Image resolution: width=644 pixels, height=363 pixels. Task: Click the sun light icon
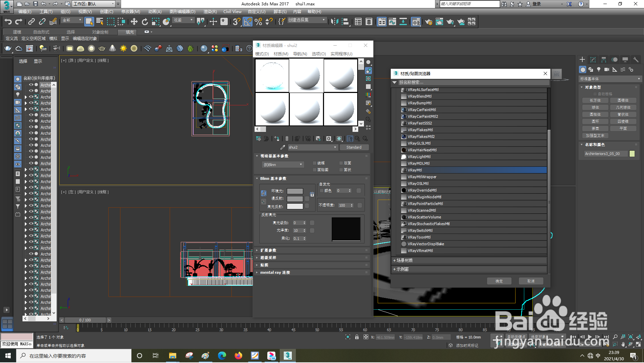pyautogui.click(x=123, y=49)
